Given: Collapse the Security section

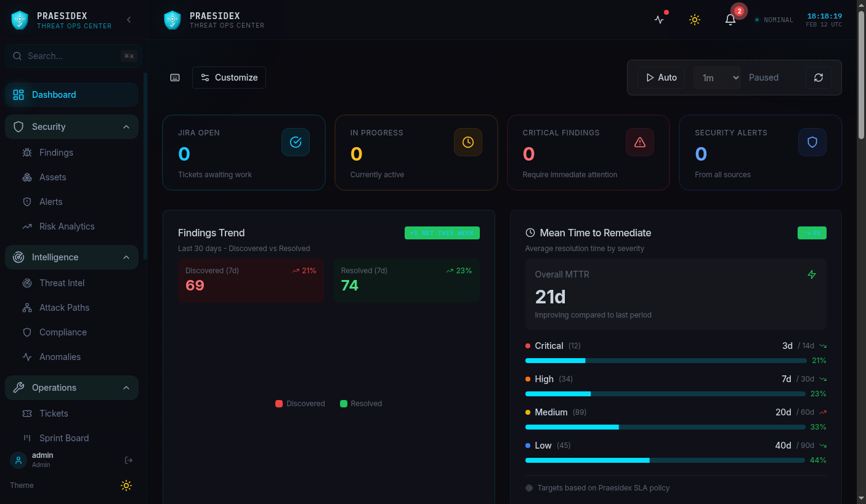Looking at the screenshot, I should pos(125,126).
